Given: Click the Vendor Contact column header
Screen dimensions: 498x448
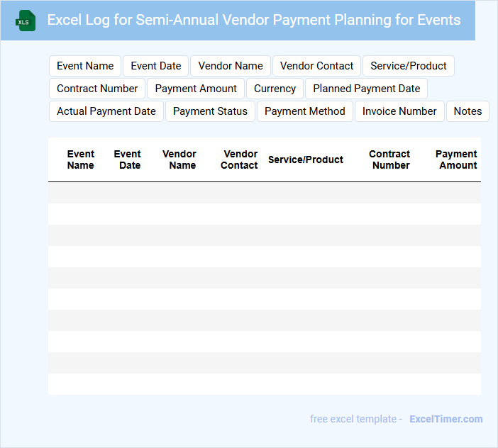Looking at the screenshot, I should (240, 159).
